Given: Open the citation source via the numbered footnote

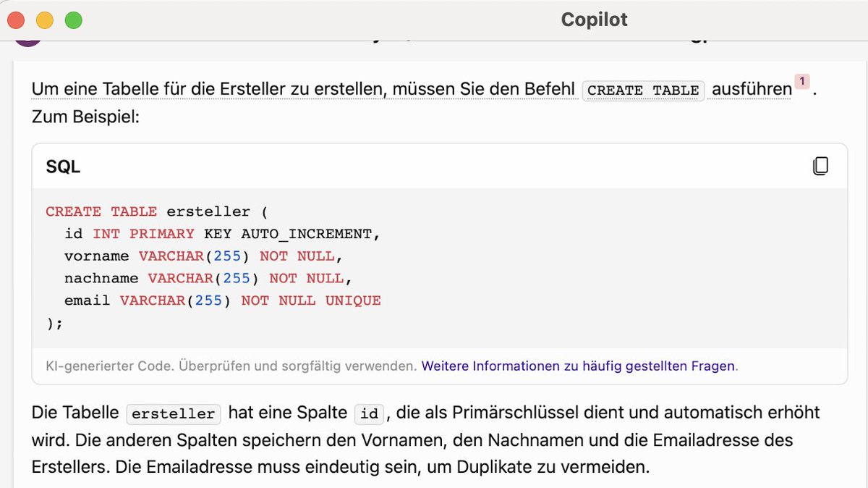Looking at the screenshot, I should click(801, 83).
